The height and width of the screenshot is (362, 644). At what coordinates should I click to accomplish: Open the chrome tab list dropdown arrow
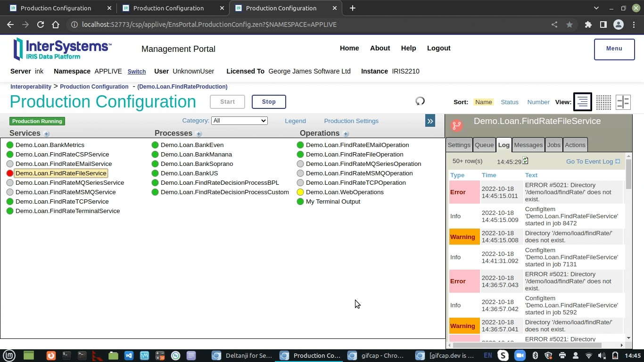tap(596, 8)
